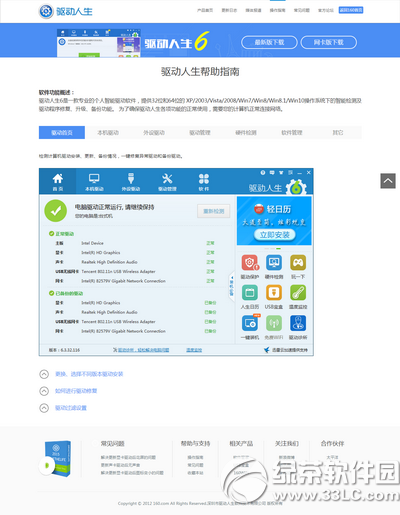Click the 最新版下载 download button
The image size is (400, 515).
[x=269, y=42]
